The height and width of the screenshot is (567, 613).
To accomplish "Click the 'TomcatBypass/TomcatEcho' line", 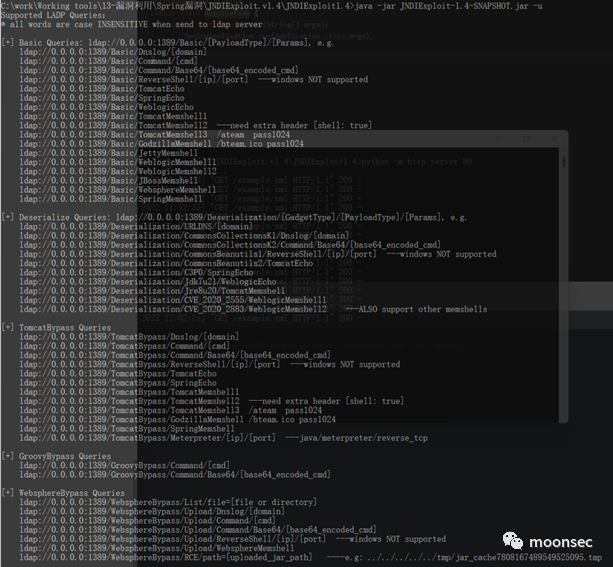I will pyautogui.click(x=118, y=374).
